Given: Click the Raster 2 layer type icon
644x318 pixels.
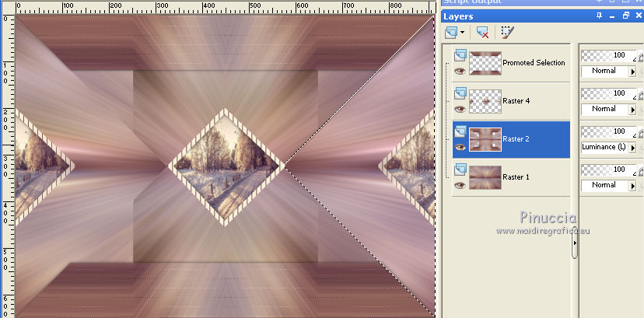Looking at the screenshot, I should pos(460,131).
